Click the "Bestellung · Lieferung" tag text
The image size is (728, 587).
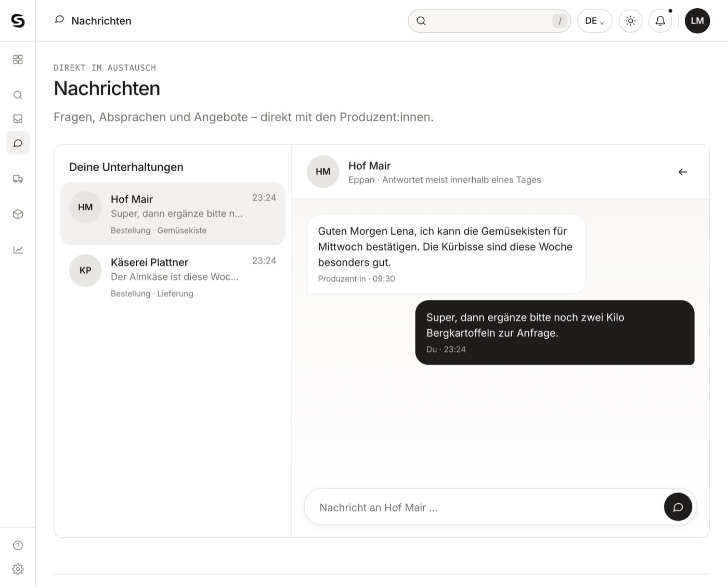(x=152, y=293)
